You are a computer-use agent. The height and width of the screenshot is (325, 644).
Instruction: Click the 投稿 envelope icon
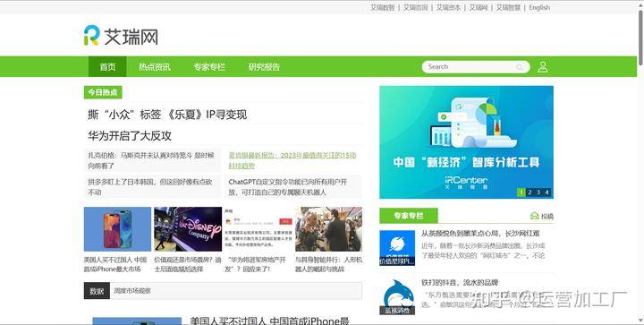[534, 216]
